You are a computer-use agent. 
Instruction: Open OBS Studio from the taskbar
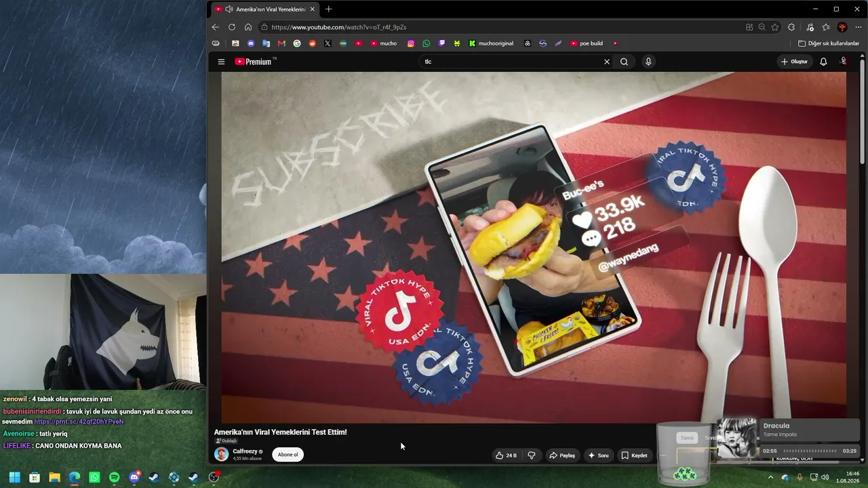pos(214,477)
